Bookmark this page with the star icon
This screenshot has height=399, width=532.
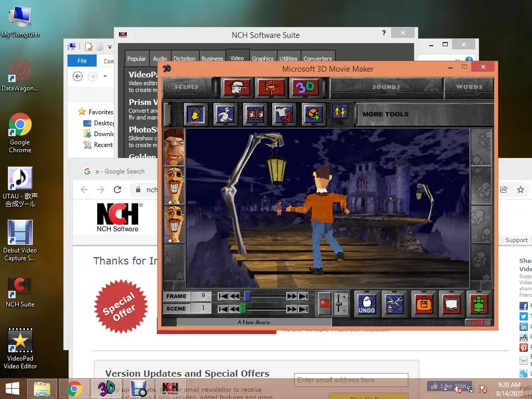click(x=521, y=190)
